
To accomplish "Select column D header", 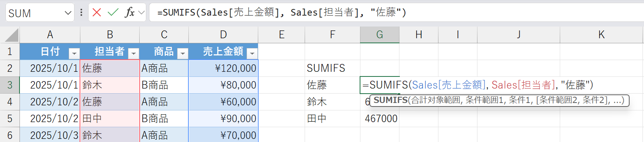I will click(223, 35).
